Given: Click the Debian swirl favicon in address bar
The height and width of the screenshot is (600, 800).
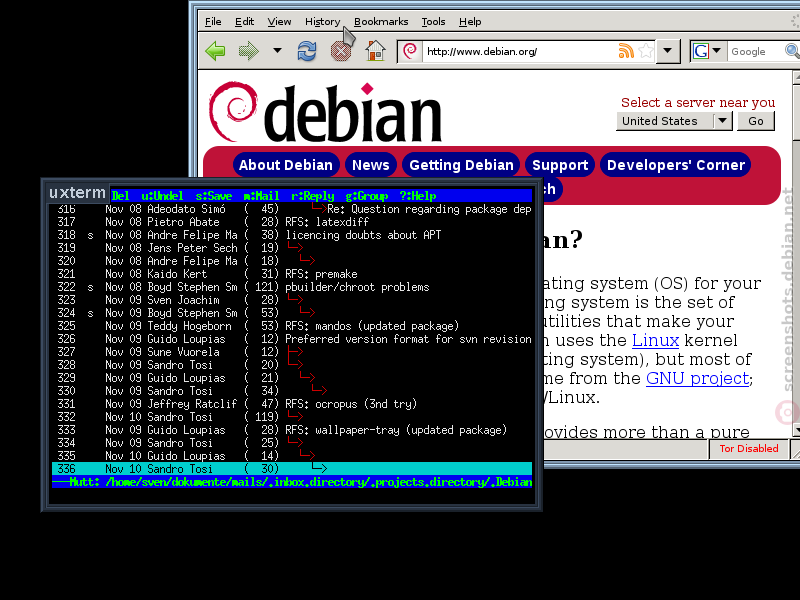Looking at the screenshot, I should [x=410, y=51].
